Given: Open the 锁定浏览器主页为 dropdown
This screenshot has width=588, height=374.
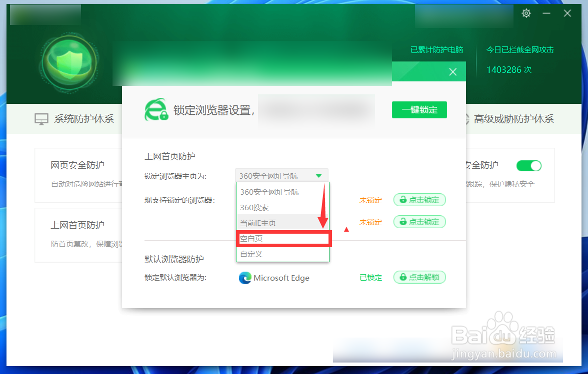Looking at the screenshot, I should pyautogui.click(x=281, y=176).
